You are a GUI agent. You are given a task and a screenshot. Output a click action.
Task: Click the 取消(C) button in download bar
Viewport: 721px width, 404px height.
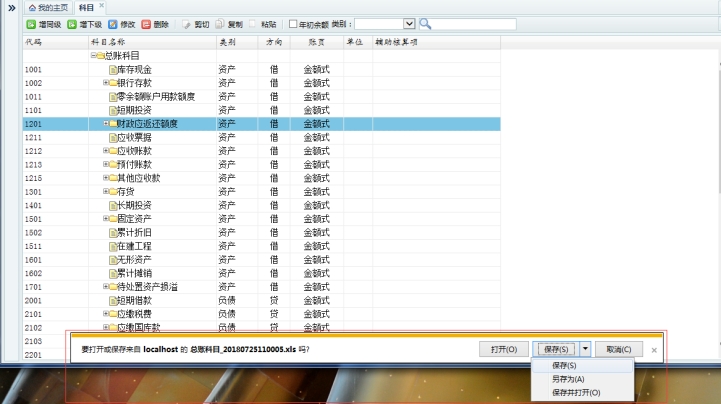pyautogui.click(x=619, y=349)
